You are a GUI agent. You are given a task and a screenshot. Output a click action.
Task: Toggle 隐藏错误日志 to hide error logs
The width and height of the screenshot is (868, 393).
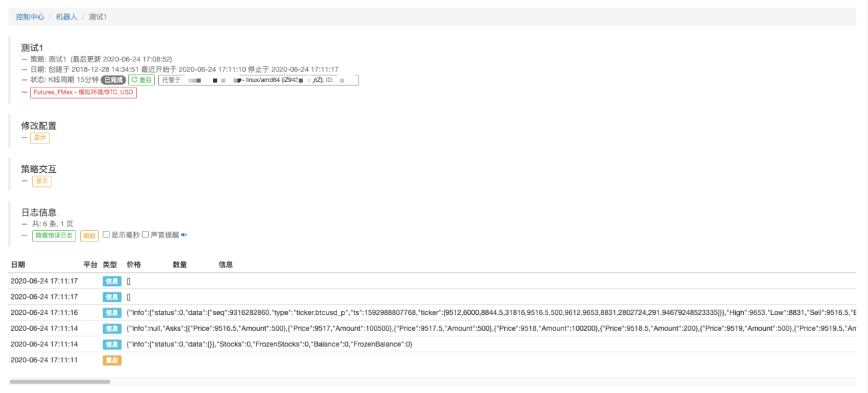(54, 236)
